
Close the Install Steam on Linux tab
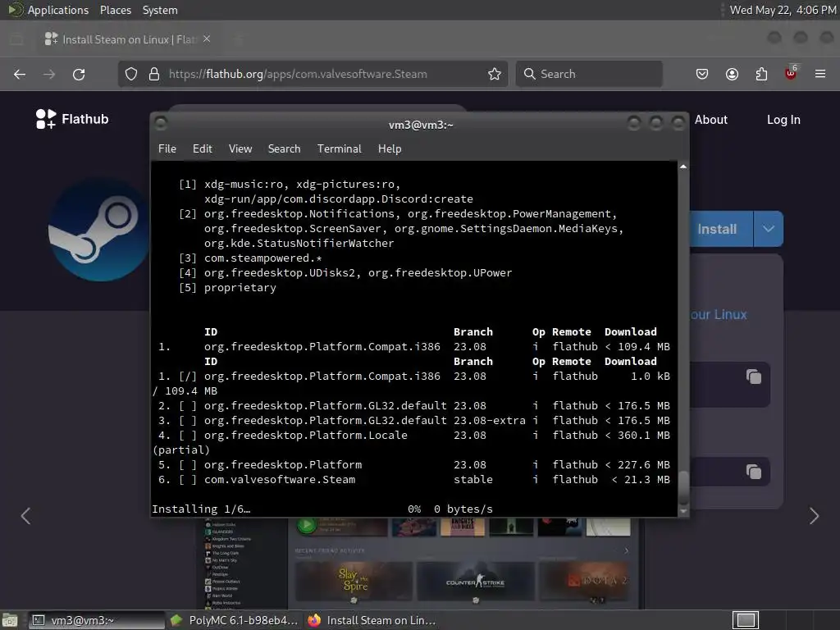[207, 39]
